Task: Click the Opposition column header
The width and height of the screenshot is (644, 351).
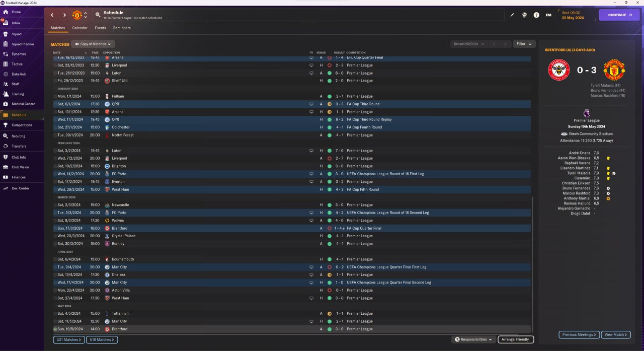Action: tap(112, 53)
